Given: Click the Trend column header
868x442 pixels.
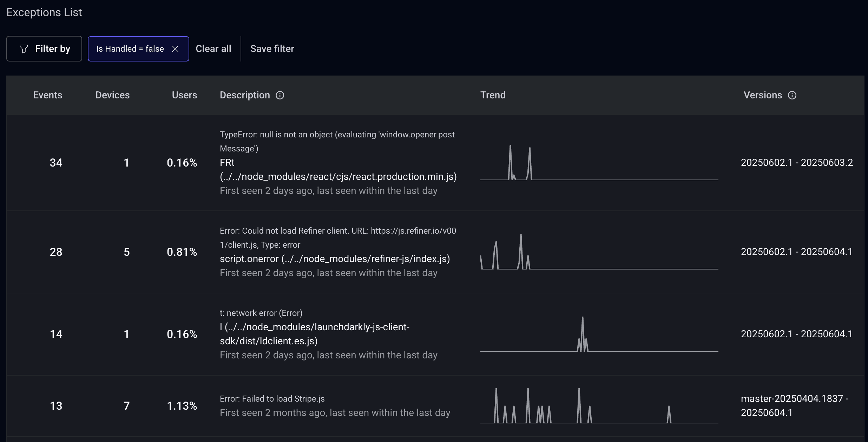Looking at the screenshot, I should (x=493, y=95).
